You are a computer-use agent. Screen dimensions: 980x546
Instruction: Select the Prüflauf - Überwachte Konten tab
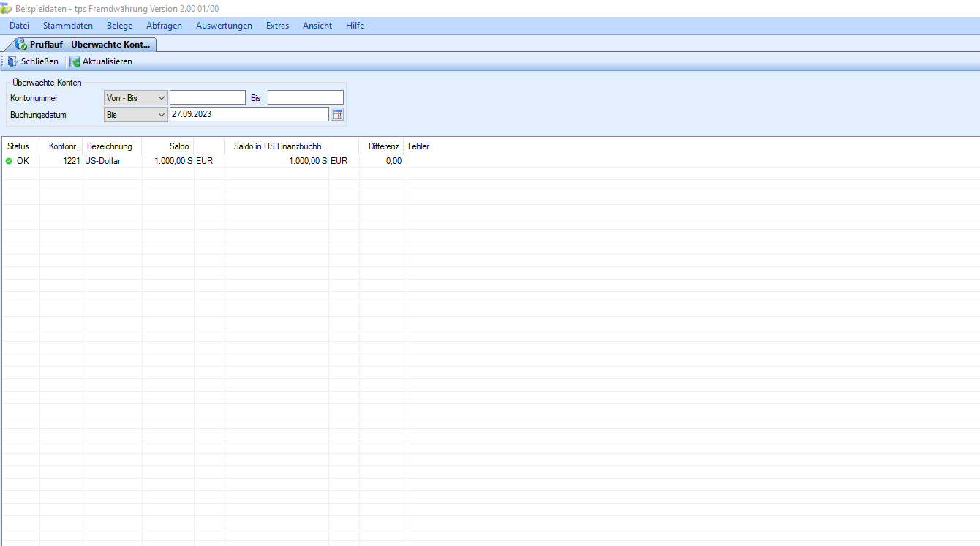(x=89, y=45)
